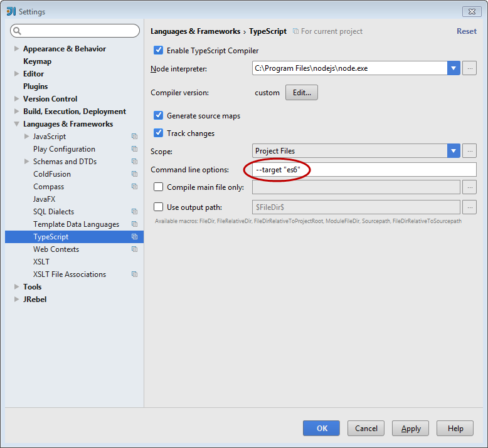This screenshot has width=488, height=448.
Task: Select Plugins in settings tree
Action: (36, 86)
